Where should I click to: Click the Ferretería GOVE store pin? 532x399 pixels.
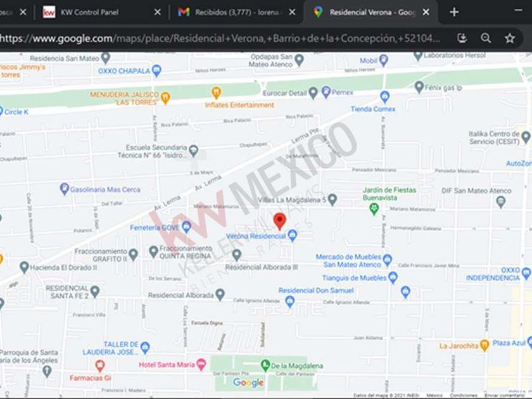point(186,227)
